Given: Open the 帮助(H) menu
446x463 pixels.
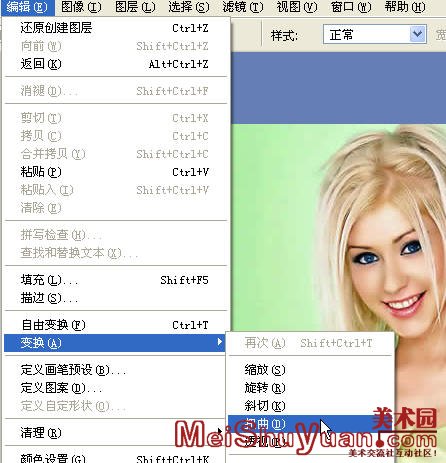Looking at the screenshot, I should (405, 7).
